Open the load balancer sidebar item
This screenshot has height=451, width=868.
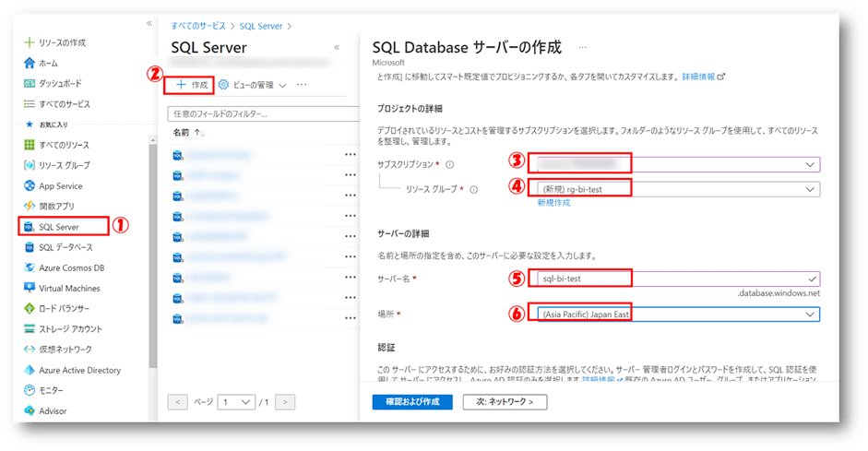[x=56, y=308]
